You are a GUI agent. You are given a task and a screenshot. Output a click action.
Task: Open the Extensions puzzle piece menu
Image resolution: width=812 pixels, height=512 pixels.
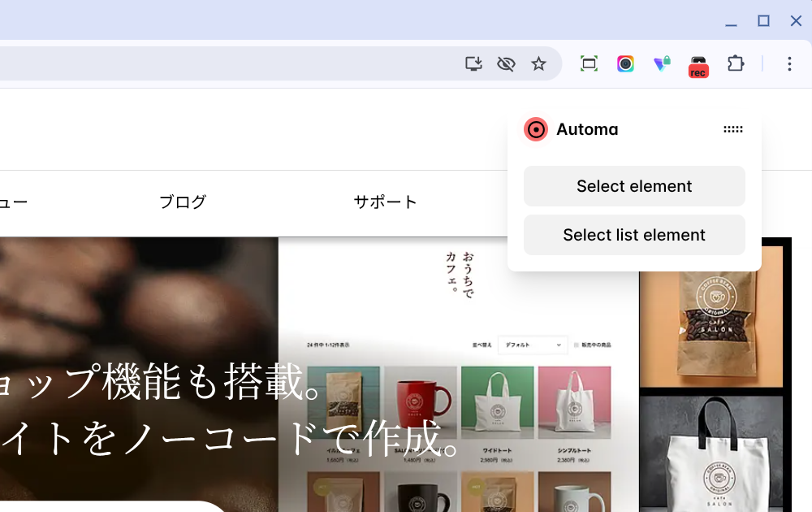tap(736, 63)
